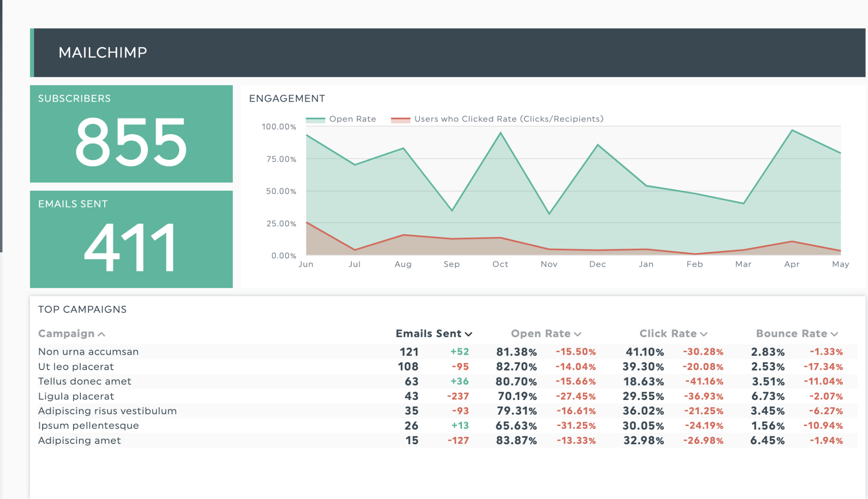Click emails sent value 121
Screen dimensions: 868x499
(x=409, y=352)
